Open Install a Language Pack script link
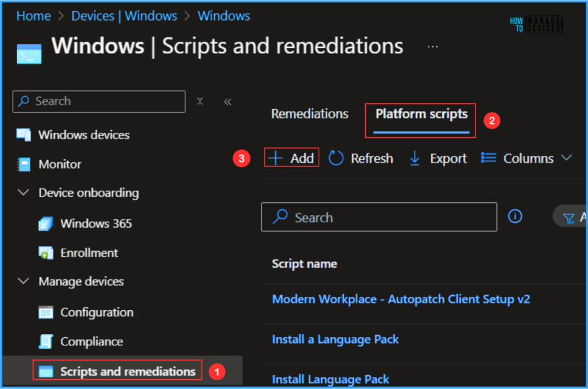588x389 pixels. click(x=335, y=340)
